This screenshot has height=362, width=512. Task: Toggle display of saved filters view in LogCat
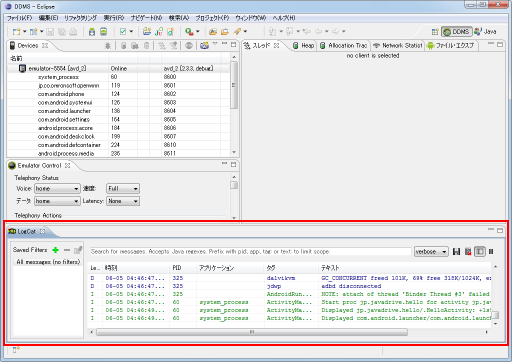480,252
